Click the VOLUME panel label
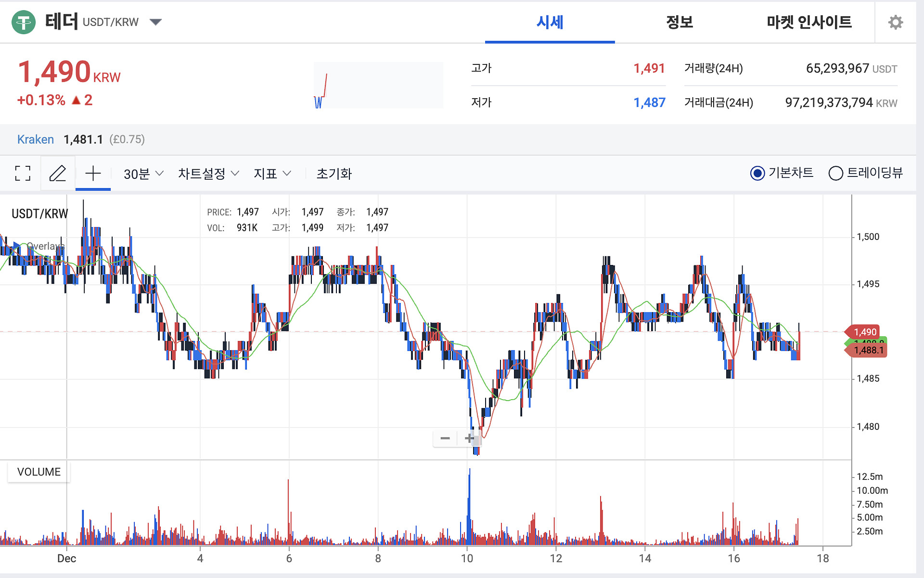 [x=39, y=472]
